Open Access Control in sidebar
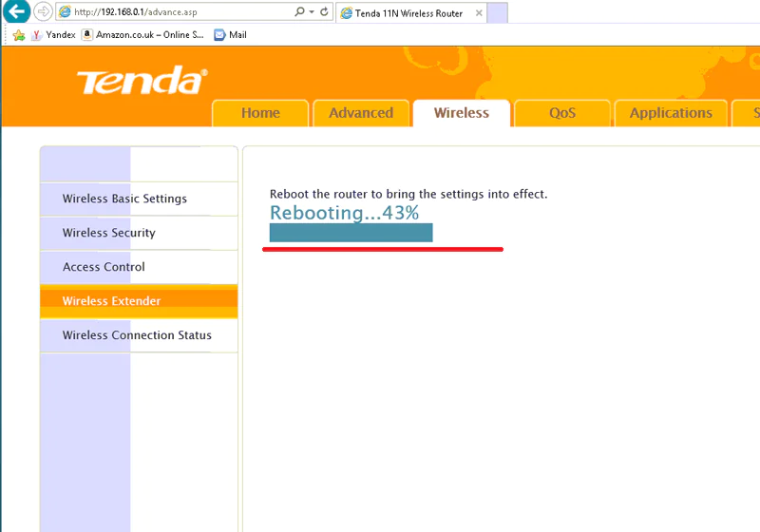 click(x=139, y=267)
